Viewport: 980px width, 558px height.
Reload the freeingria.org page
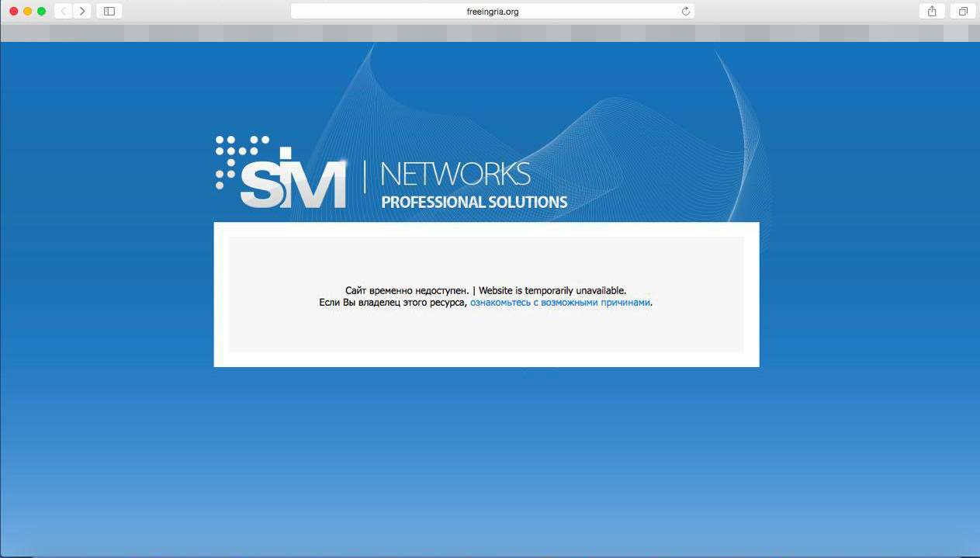coord(685,11)
